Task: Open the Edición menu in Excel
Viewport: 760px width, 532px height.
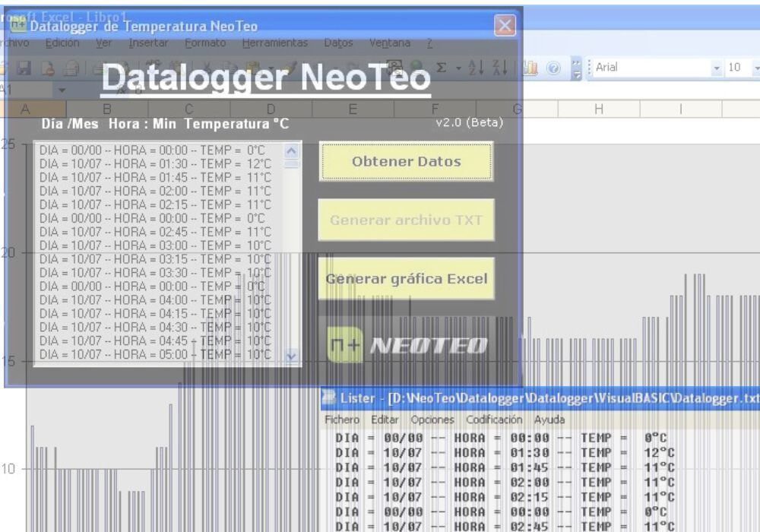Action: [x=62, y=43]
